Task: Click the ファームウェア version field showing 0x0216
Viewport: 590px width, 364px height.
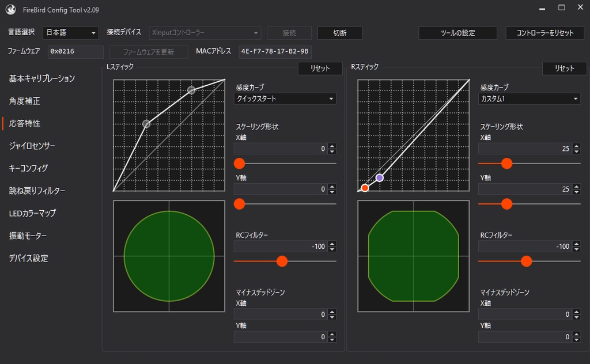Action: (75, 51)
